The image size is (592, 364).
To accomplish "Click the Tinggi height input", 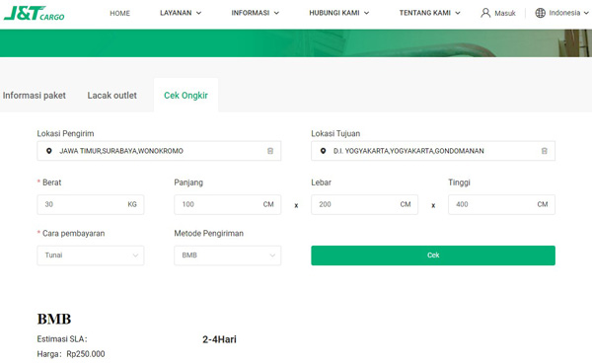I will [501, 204].
